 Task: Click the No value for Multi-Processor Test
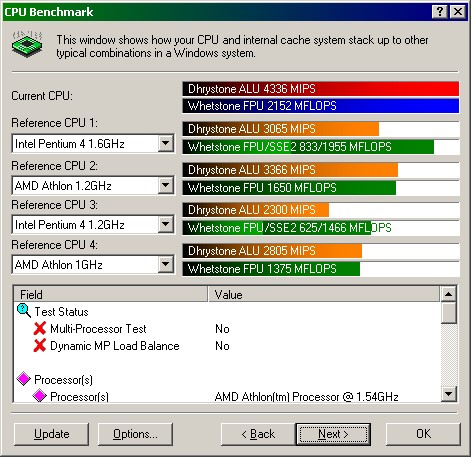pos(222,329)
